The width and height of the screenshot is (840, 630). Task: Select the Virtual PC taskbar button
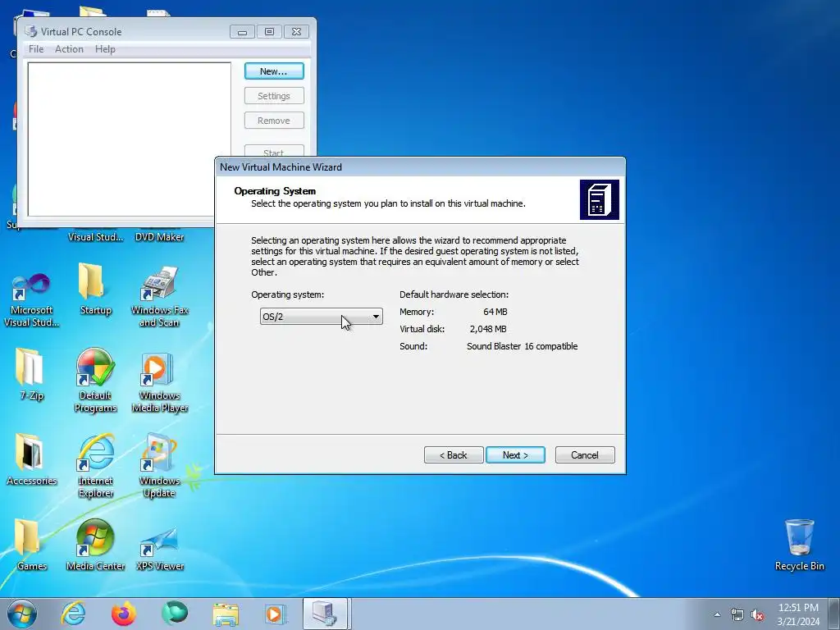[x=325, y=614]
